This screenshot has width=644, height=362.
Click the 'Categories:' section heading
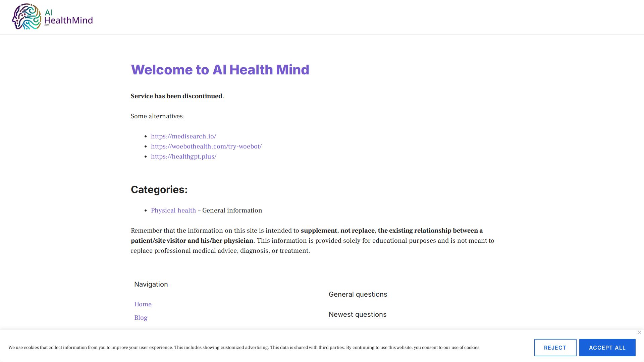point(159,189)
